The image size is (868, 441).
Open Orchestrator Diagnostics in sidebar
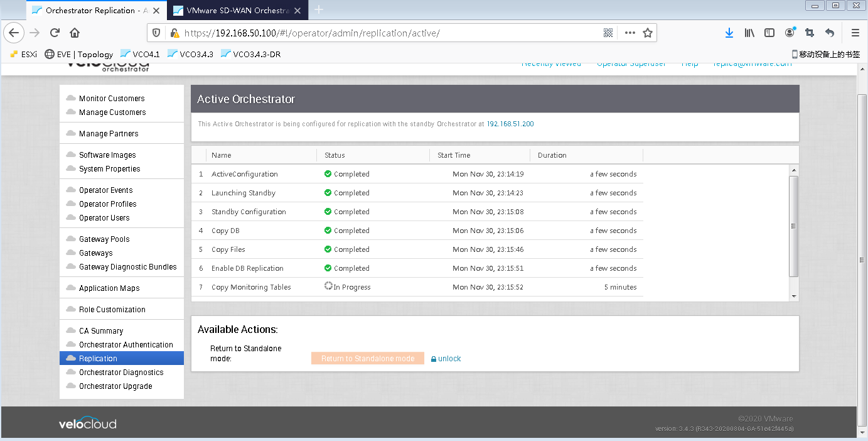pyautogui.click(x=121, y=373)
